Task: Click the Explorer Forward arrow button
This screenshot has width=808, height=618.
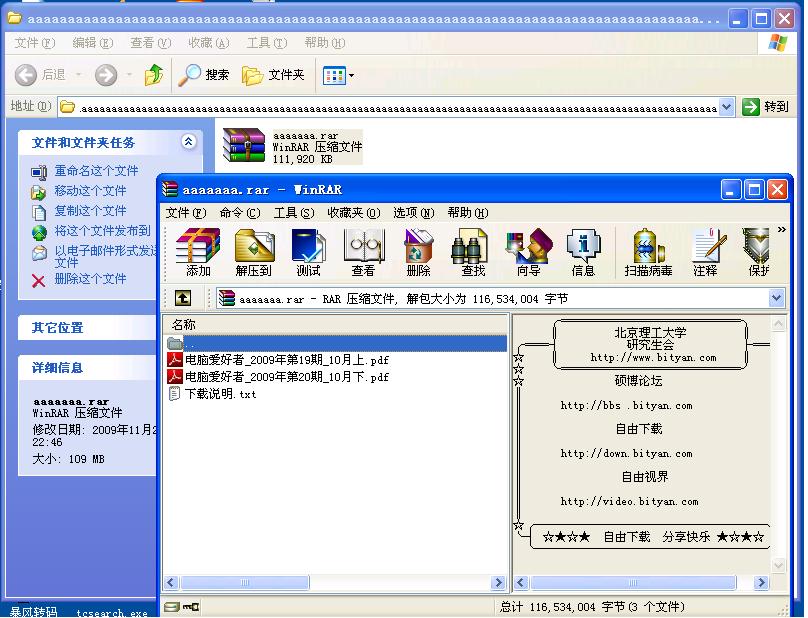Action: coord(106,75)
